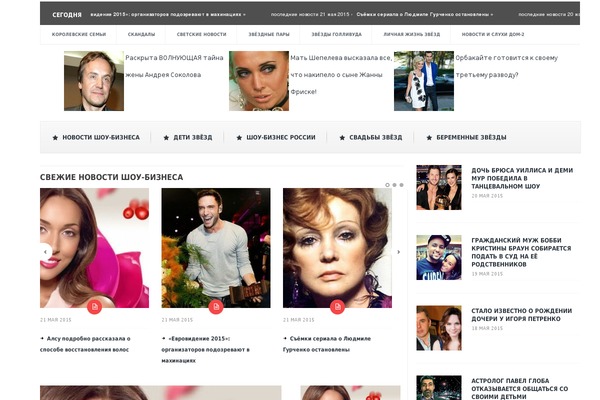Open Новости и слухи Дом-2 menu item
The width and height of the screenshot is (600, 400).
coord(493,34)
